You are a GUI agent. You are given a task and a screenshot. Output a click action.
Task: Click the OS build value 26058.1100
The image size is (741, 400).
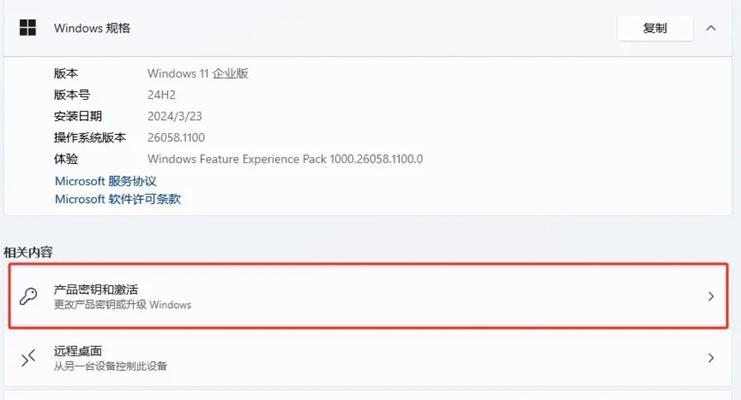coord(176,138)
